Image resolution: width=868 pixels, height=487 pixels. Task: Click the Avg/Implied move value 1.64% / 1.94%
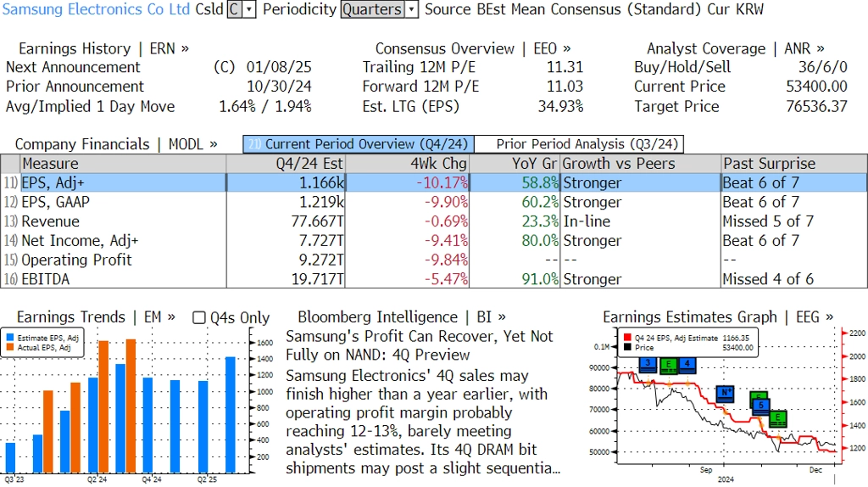(265, 106)
